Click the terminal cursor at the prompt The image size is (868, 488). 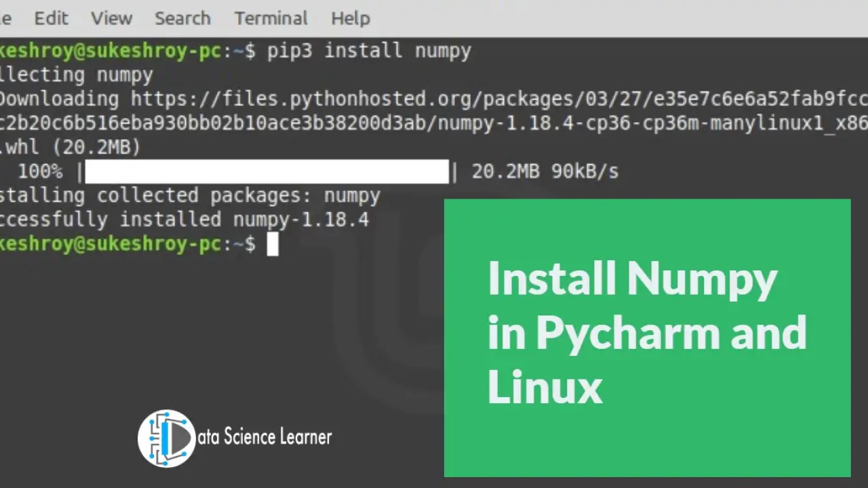point(273,244)
